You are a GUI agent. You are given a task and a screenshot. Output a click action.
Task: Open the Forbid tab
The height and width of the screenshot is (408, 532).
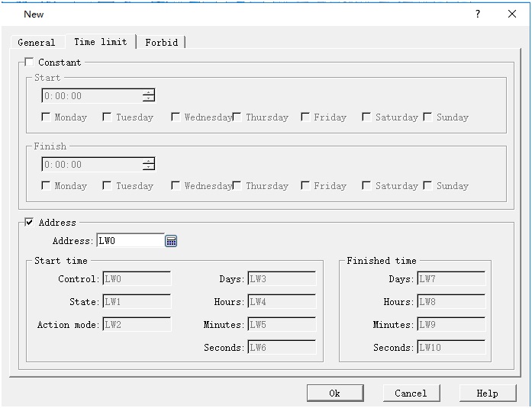(x=161, y=43)
